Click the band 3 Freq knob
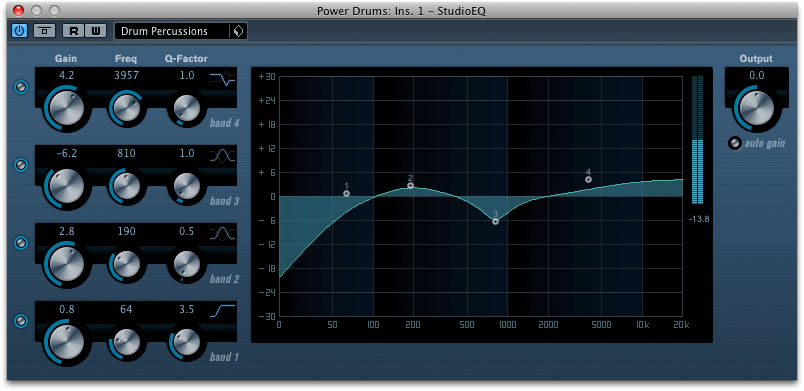Image resolution: width=804 pixels, height=391 pixels. pos(126,186)
